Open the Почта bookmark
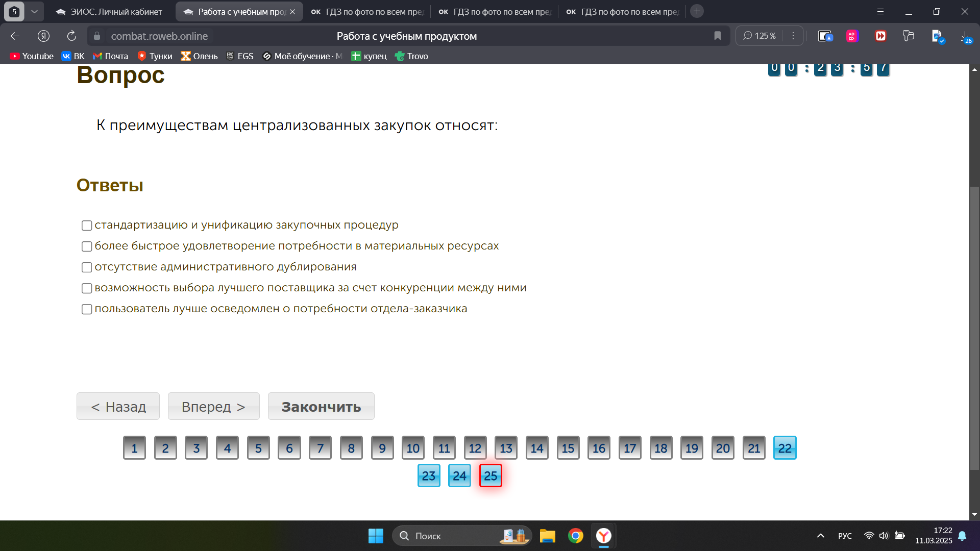This screenshot has width=980, height=551. coord(110,56)
